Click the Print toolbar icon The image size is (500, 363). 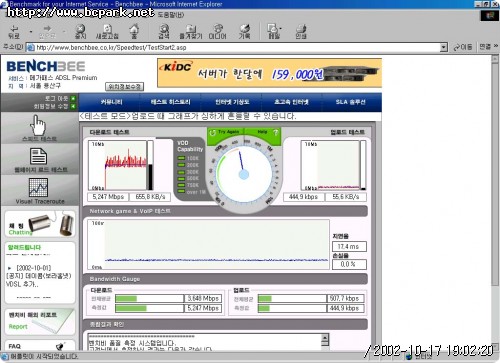coord(301,32)
